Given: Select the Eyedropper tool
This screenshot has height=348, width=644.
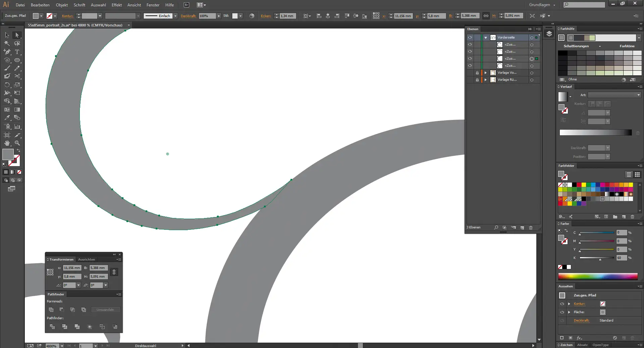Looking at the screenshot, I should tap(7, 118).
